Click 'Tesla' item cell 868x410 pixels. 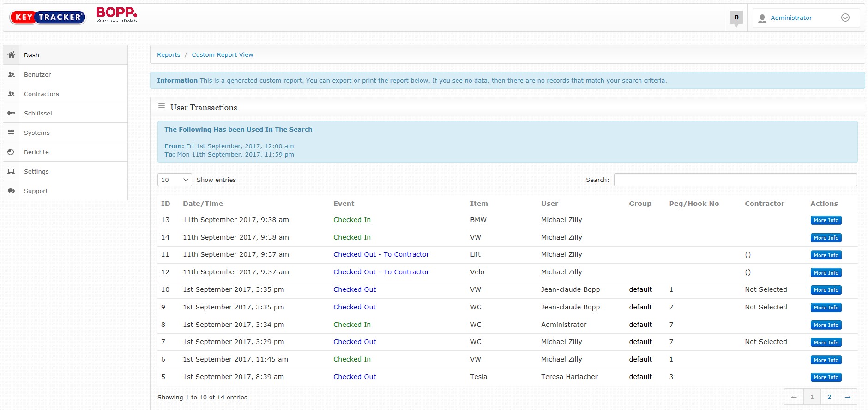point(479,377)
